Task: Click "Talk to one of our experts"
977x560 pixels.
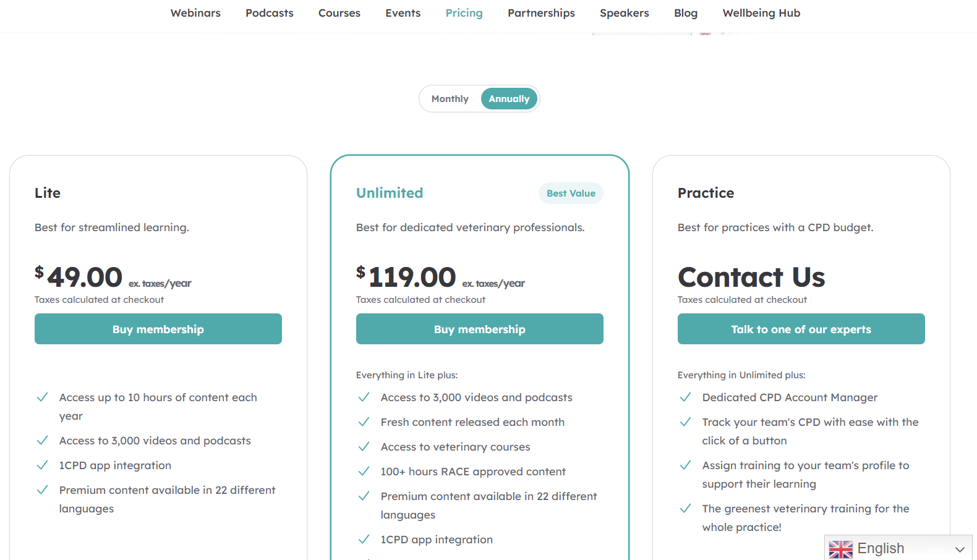Action: [801, 329]
